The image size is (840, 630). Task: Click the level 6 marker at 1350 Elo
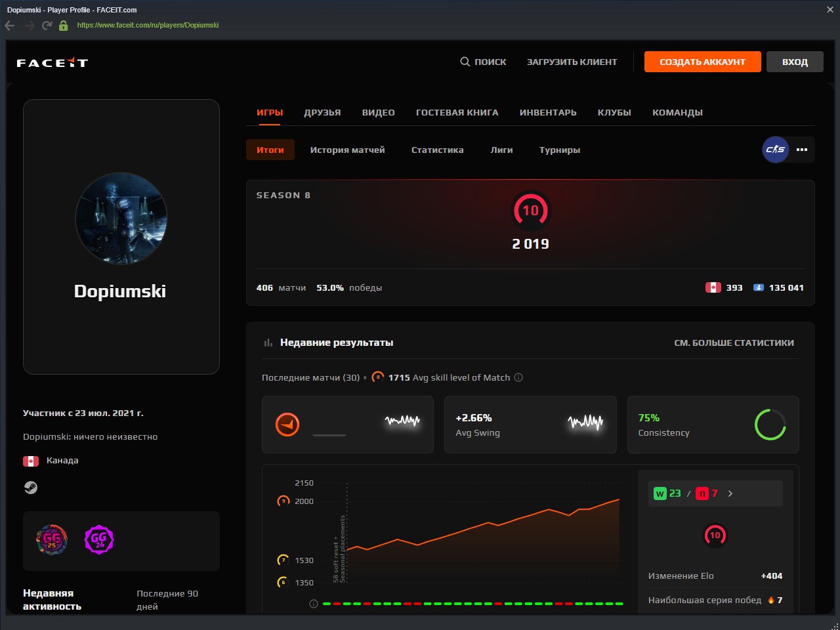[x=283, y=582]
